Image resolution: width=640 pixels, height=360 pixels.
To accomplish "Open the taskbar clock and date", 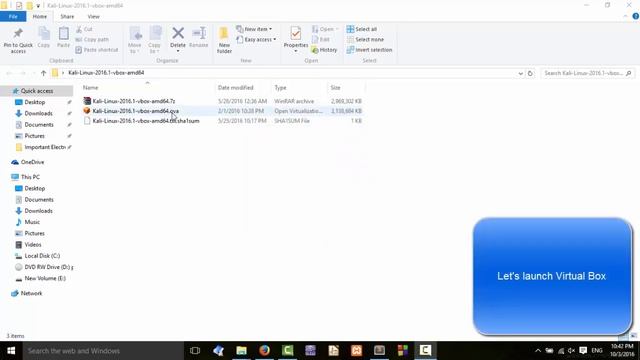I will point(622,351).
